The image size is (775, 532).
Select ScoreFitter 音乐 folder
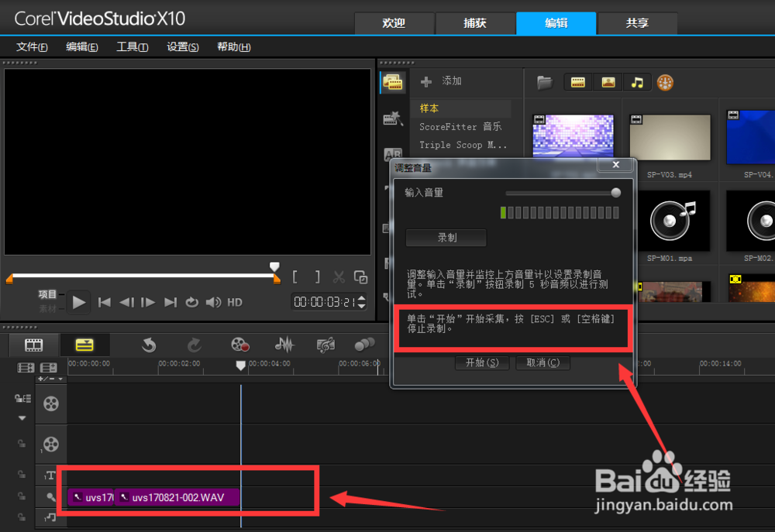point(460,126)
